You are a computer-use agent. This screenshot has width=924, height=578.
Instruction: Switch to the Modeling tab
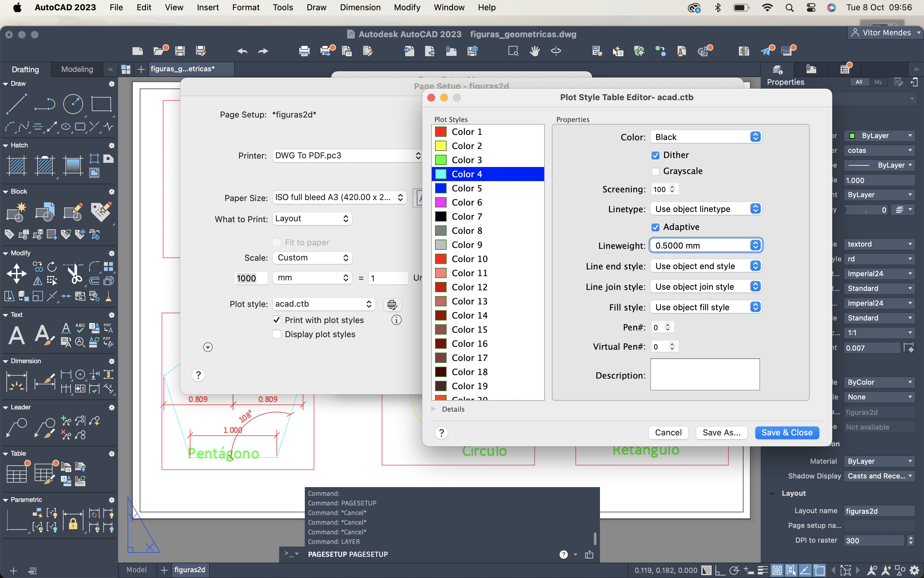click(77, 69)
